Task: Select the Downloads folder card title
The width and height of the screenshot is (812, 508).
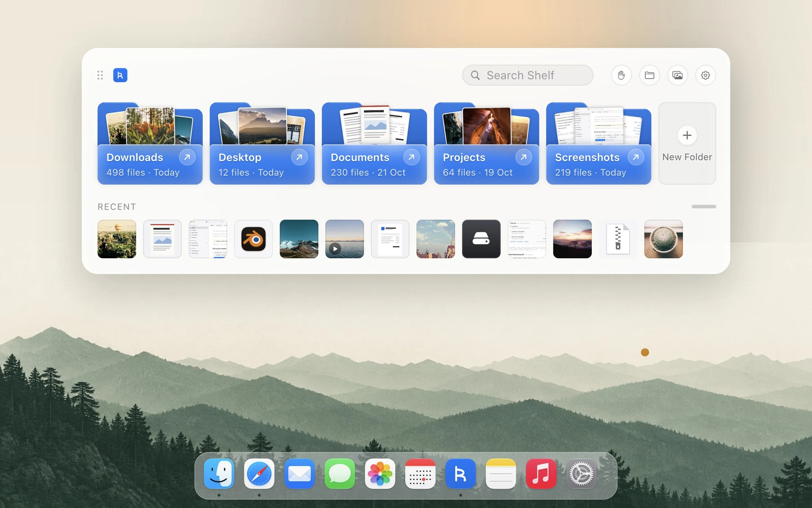Action: point(134,157)
